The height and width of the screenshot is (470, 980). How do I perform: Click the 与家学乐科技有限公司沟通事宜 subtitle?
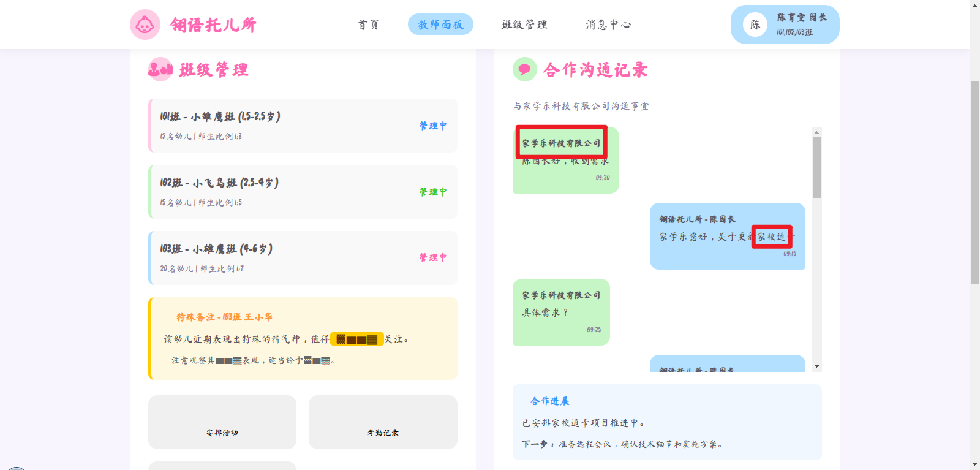(x=581, y=106)
